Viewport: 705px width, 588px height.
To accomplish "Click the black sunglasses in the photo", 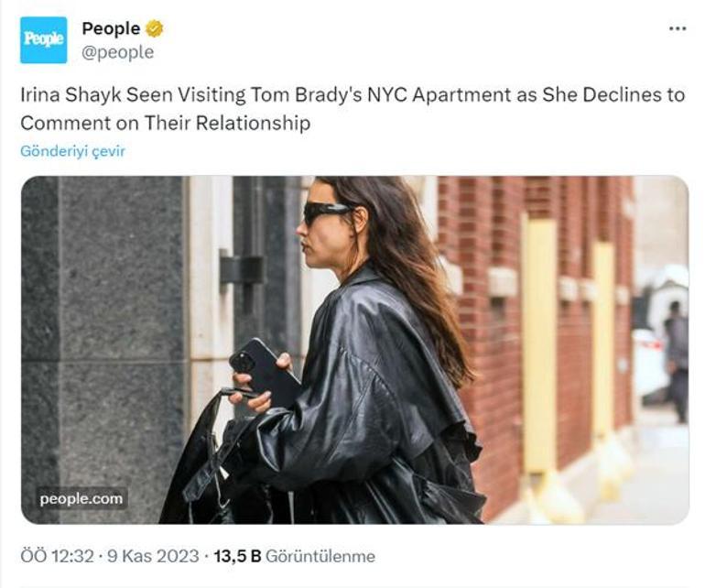I will [x=327, y=212].
